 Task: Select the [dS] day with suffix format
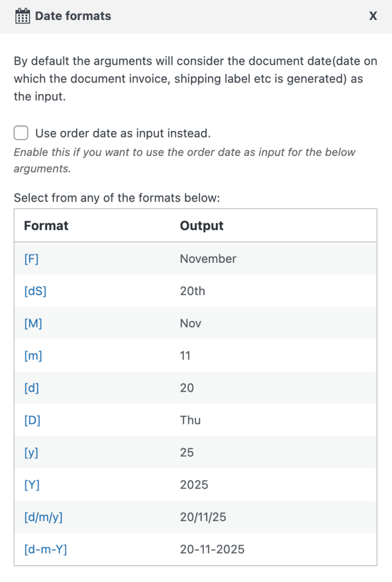click(35, 291)
